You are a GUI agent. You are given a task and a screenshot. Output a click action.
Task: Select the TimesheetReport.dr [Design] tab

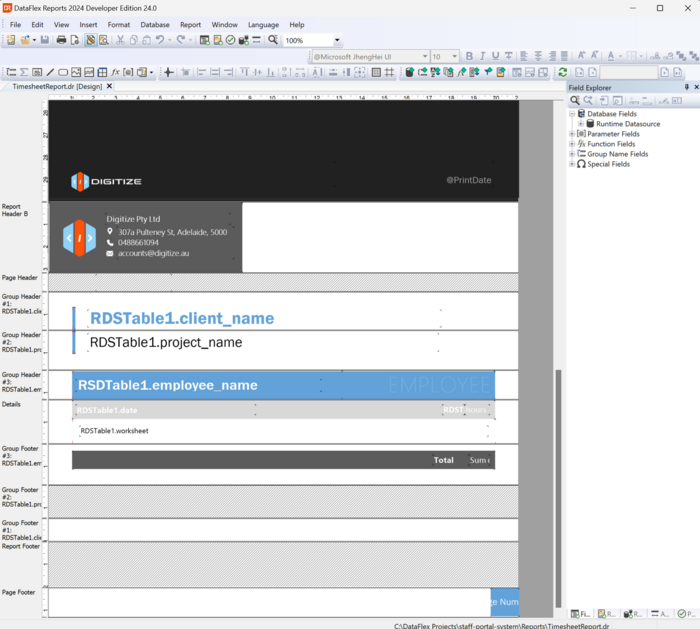pyautogui.click(x=55, y=87)
